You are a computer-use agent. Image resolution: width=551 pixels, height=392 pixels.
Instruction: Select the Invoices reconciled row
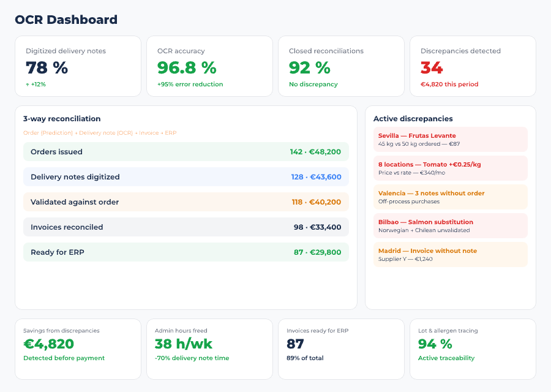click(x=185, y=226)
